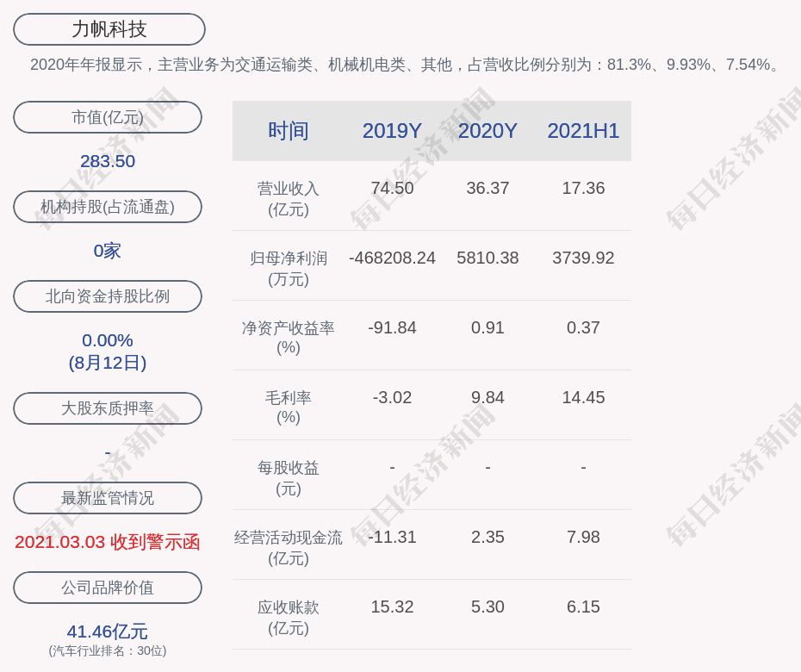Select the 每股收益 dash under 2019Y
801x672 pixels.
coord(393,467)
